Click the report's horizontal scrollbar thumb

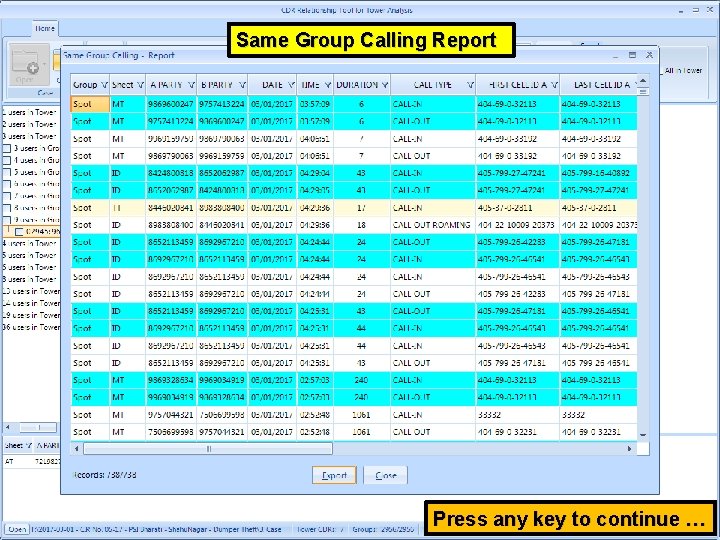click(x=208, y=449)
